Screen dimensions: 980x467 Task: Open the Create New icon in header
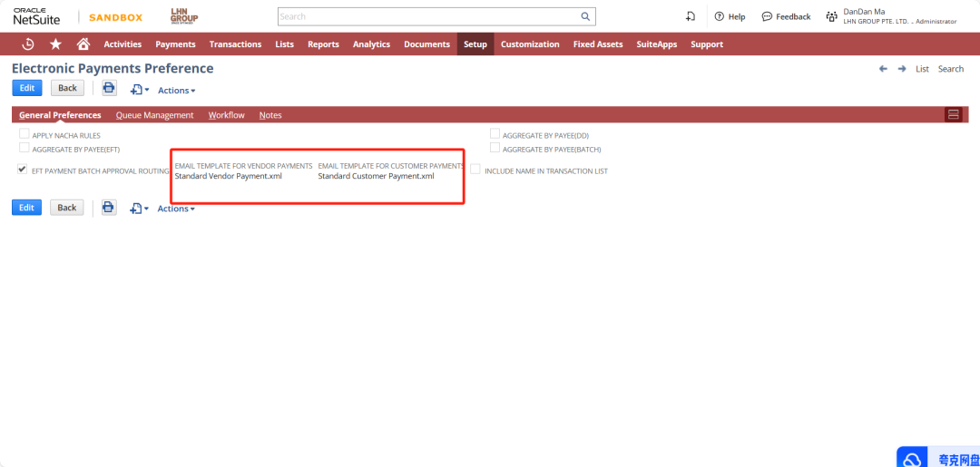[x=691, y=17]
